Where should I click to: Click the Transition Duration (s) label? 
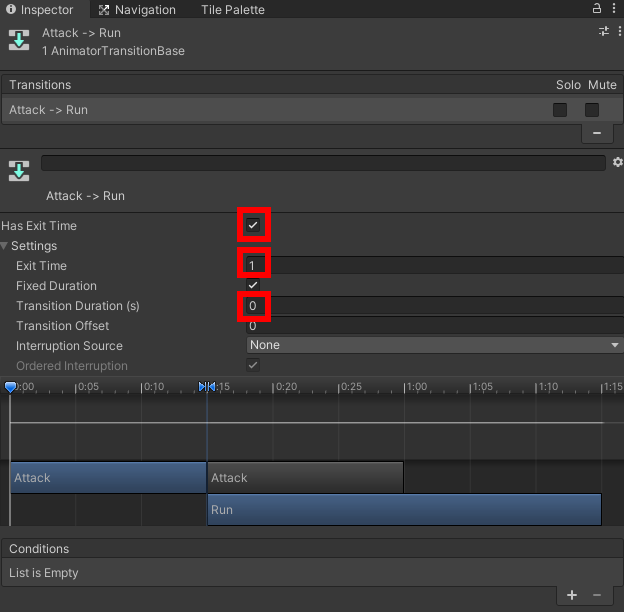[x=78, y=306]
